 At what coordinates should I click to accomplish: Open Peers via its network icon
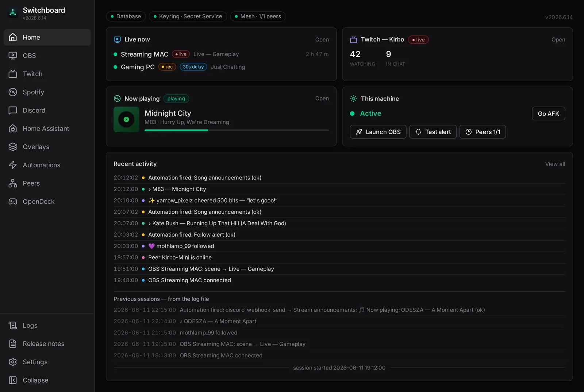13,183
